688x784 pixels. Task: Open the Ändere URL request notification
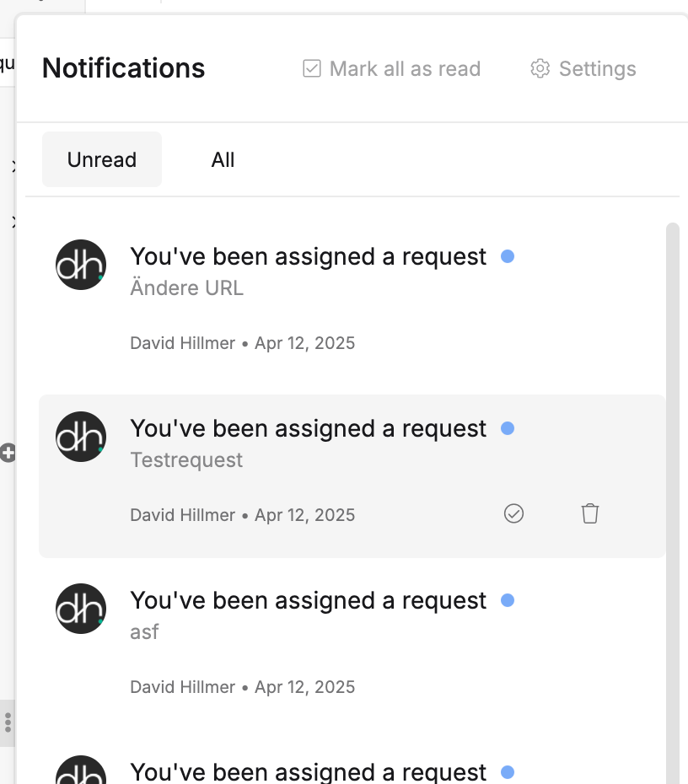pos(352,297)
